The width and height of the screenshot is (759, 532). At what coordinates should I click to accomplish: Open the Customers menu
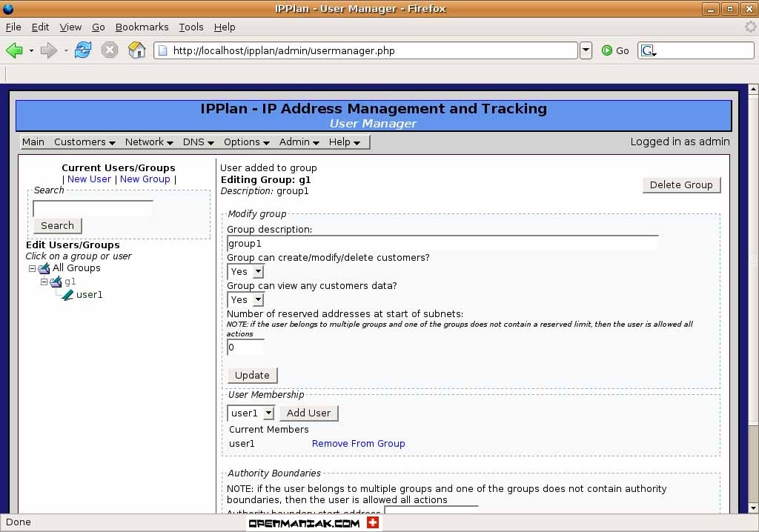84,142
